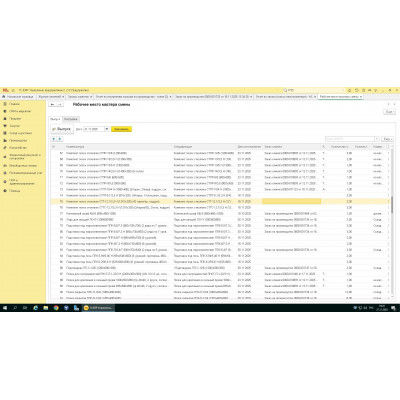400x400 pixels.
Task: Expand the "Ещё" dropdown above the table
Action: pos(387,139)
